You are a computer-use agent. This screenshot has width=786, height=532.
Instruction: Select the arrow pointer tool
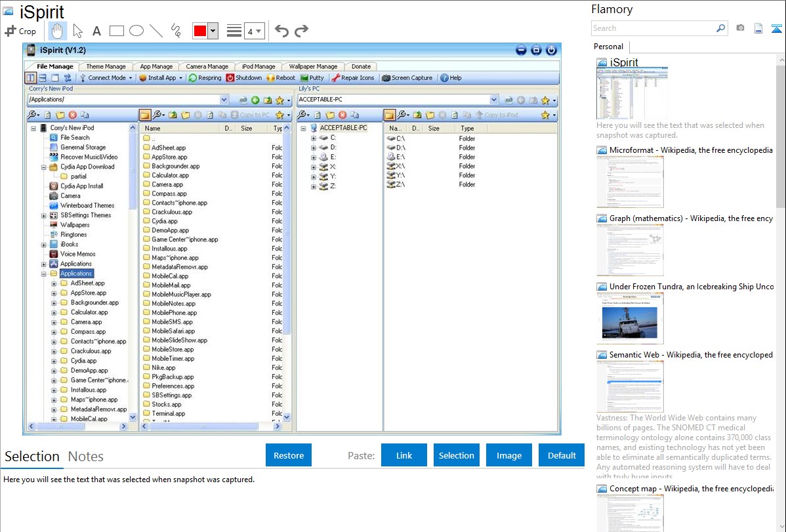[77, 31]
